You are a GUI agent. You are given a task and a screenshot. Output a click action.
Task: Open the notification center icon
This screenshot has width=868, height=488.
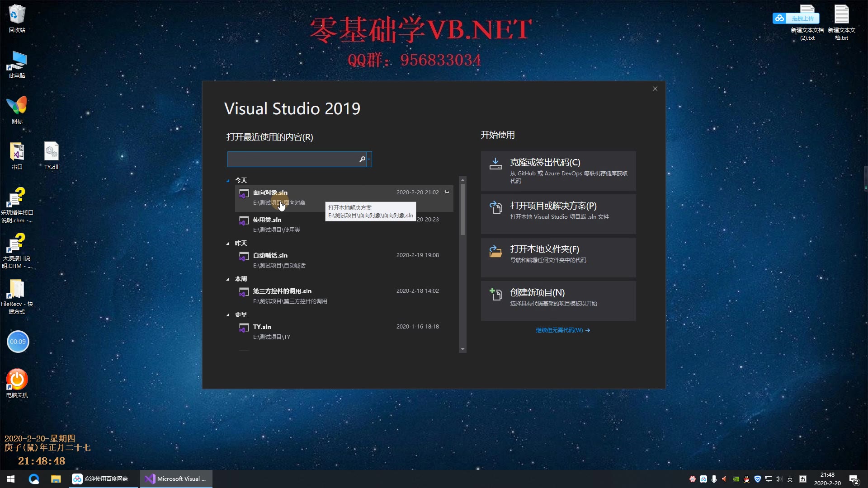[854, 479]
